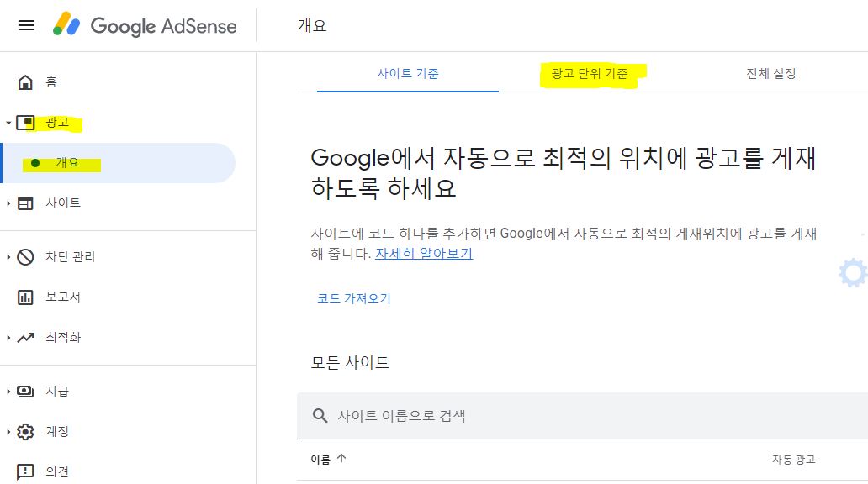
Task: Switch to the 사이트 기준 tab
Action: pyautogui.click(x=408, y=74)
